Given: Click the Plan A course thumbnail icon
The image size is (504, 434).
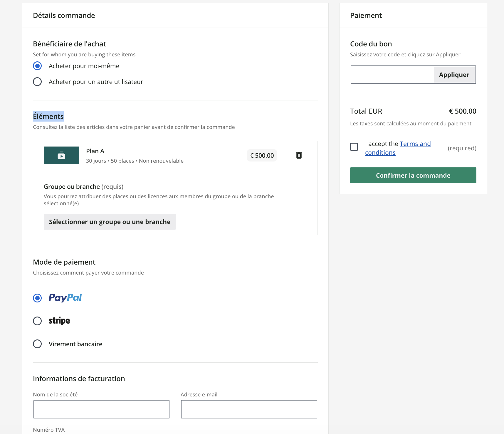Looking at the screenshot, I should [x=61, y=155].
